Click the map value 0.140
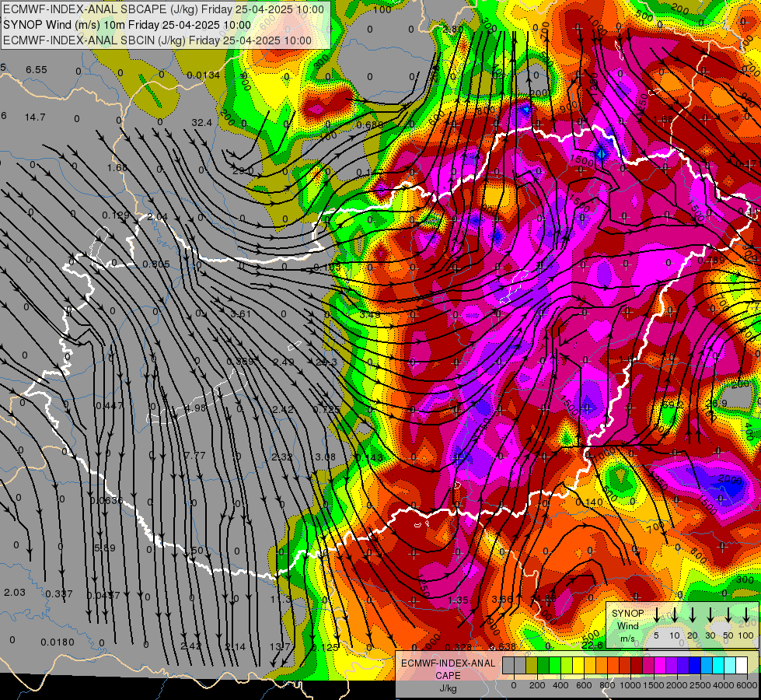Screen dimensions: 761x700 [590, 502]
